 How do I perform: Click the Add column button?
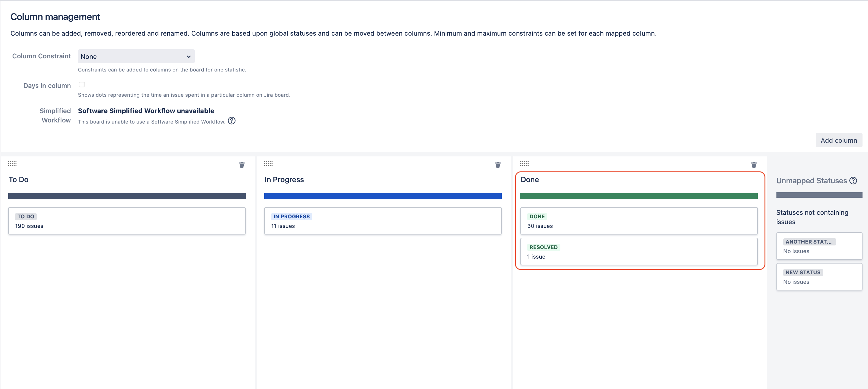838,141
